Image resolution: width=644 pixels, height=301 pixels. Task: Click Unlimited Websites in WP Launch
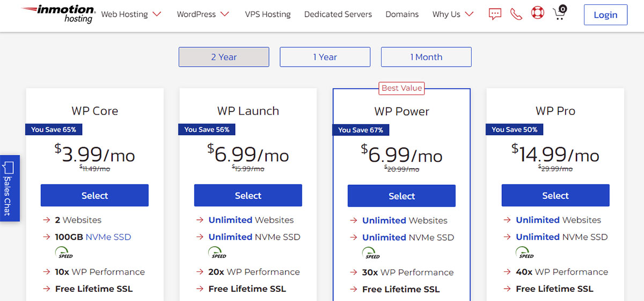point(251,220)
